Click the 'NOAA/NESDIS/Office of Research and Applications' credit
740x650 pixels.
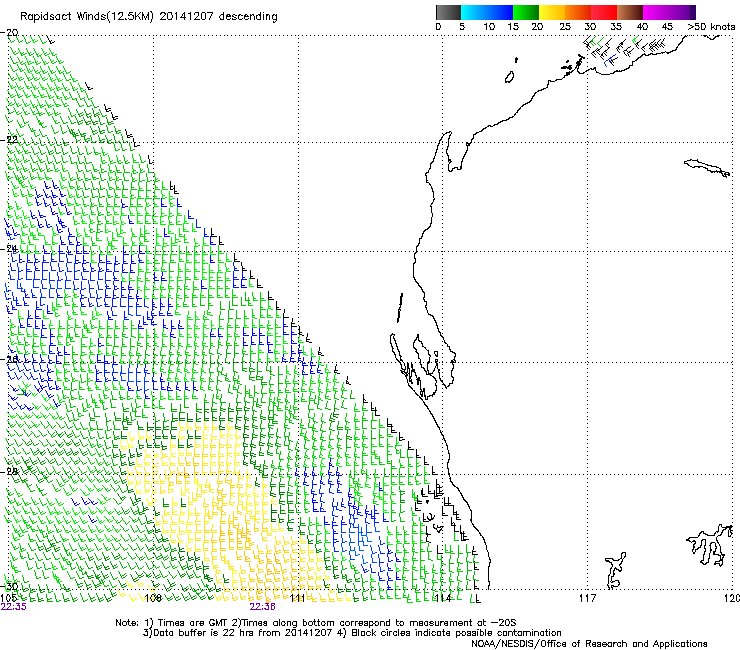coord(589,644)
